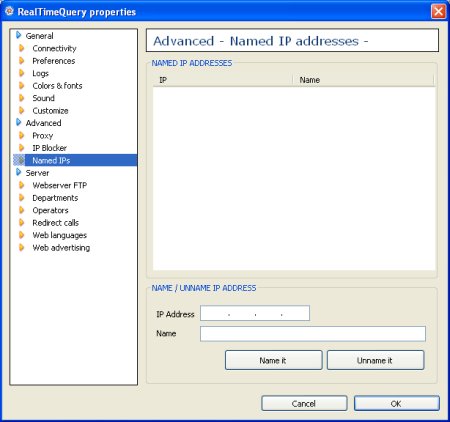Confirm changes with the OK button
Viewport: 450px width, 422px height.
(397, 403)
